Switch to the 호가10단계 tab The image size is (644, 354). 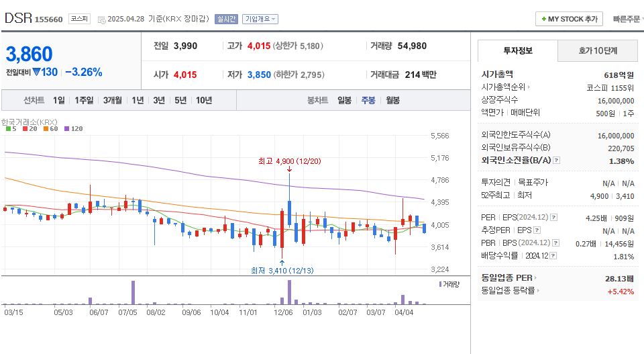coord(598,50)
